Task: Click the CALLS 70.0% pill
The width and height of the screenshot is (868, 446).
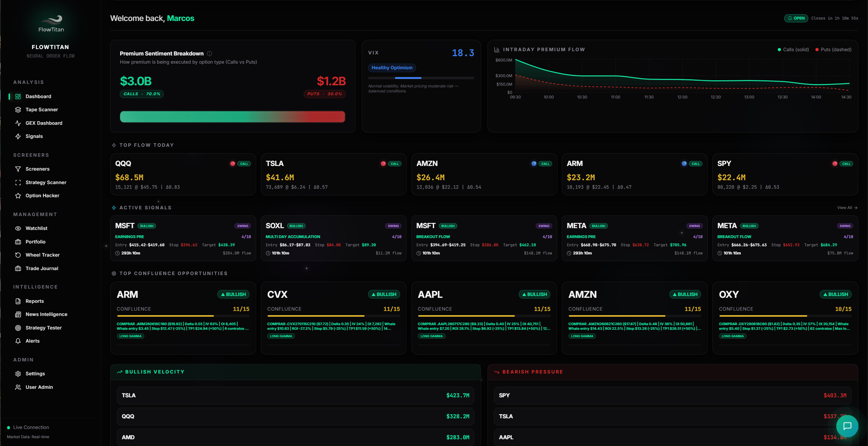Action: (x=142, y=94)
